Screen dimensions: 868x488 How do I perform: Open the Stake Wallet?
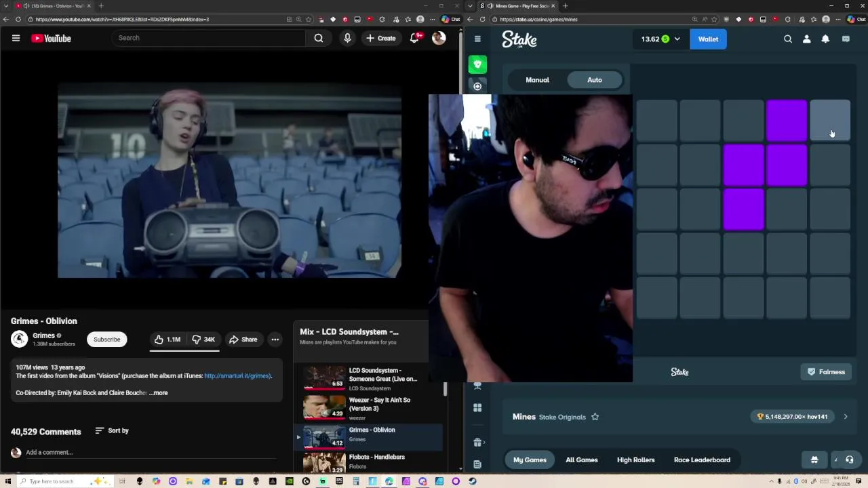click(x=708, y=39)
